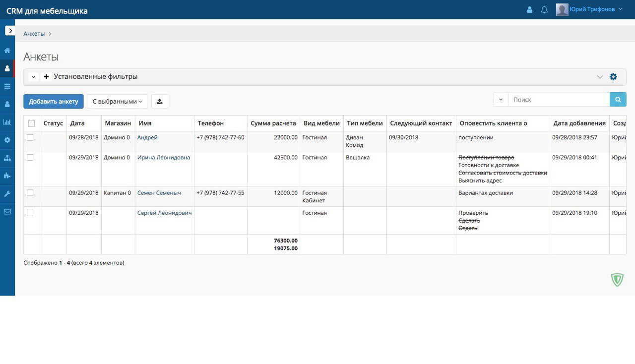The height and width of the screenshot is (364, 635).
Task: Click the Анкеты breadcrumb item
Action: (34, 34)
